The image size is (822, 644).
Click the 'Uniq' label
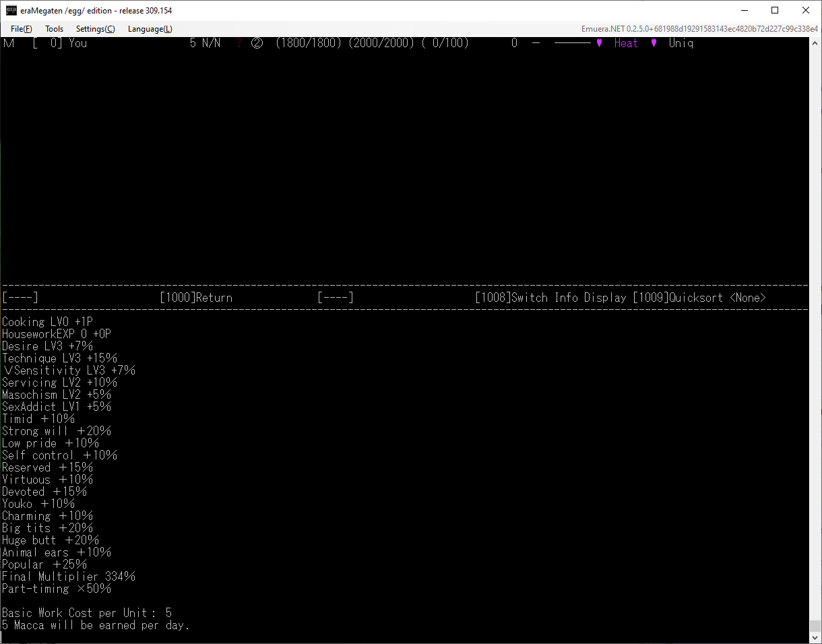[681, 43]
